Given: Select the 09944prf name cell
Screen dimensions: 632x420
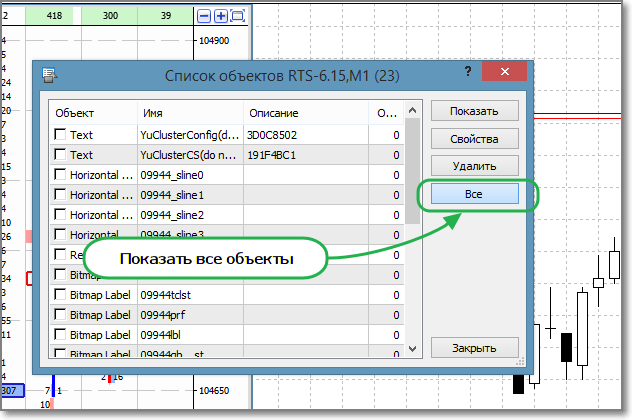Looking at the screenshot, I should (190, 315).
